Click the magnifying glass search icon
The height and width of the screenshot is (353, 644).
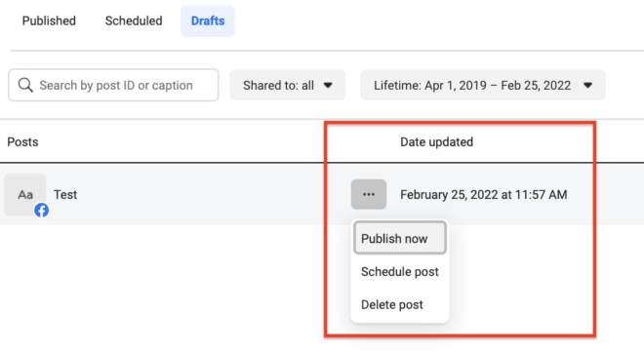[x=25, y=85]
